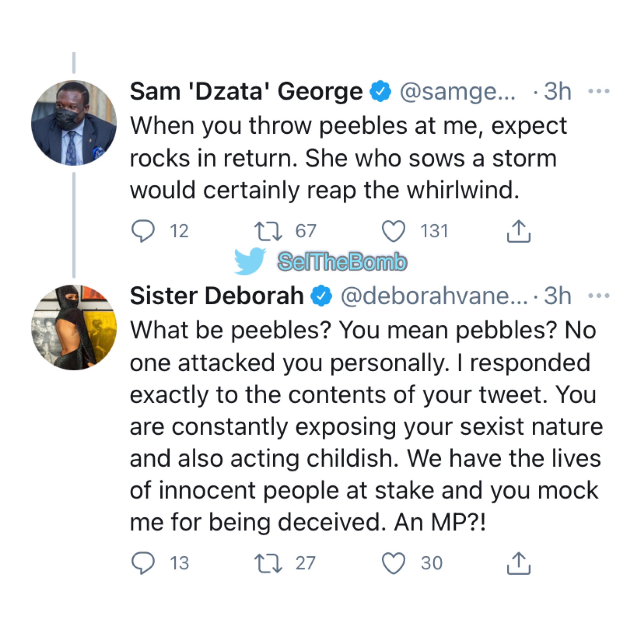Share Sam George's tweet

(519, 231)
